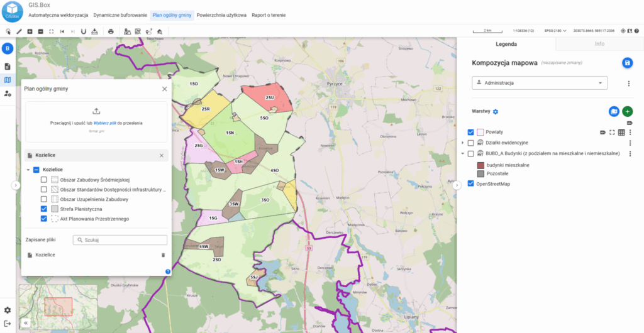Click the Wybierz plik link
The image size is (644, 333).
(x=105, y=123)
